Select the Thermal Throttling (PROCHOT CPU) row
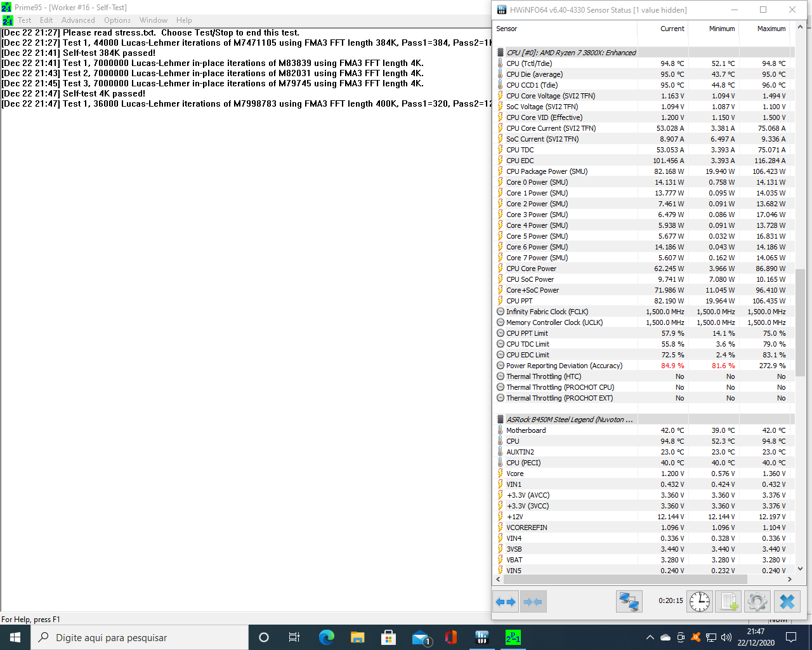The image size is (812, 650). tap(643, 387)
